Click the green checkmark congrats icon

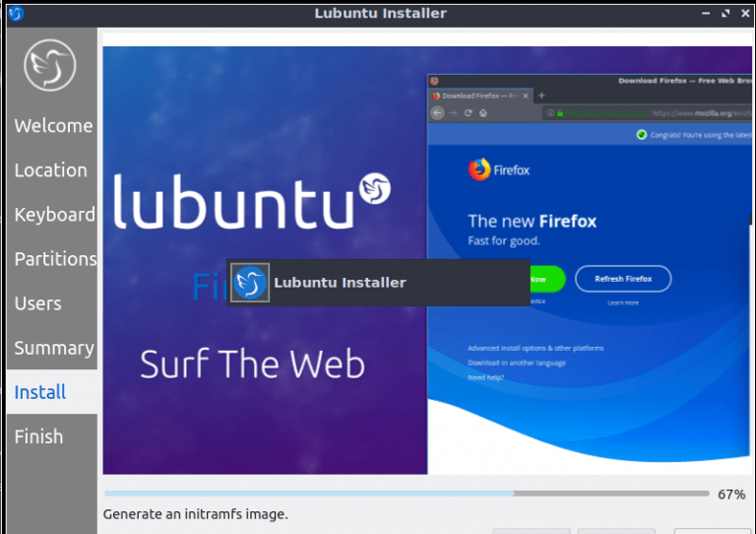click(641, 135)
